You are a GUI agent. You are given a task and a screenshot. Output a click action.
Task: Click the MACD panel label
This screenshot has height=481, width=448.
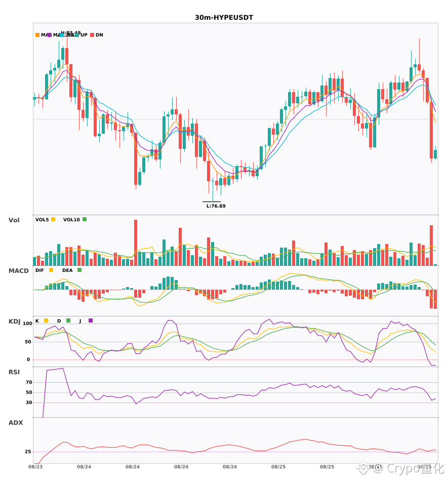tap(18, 271)
